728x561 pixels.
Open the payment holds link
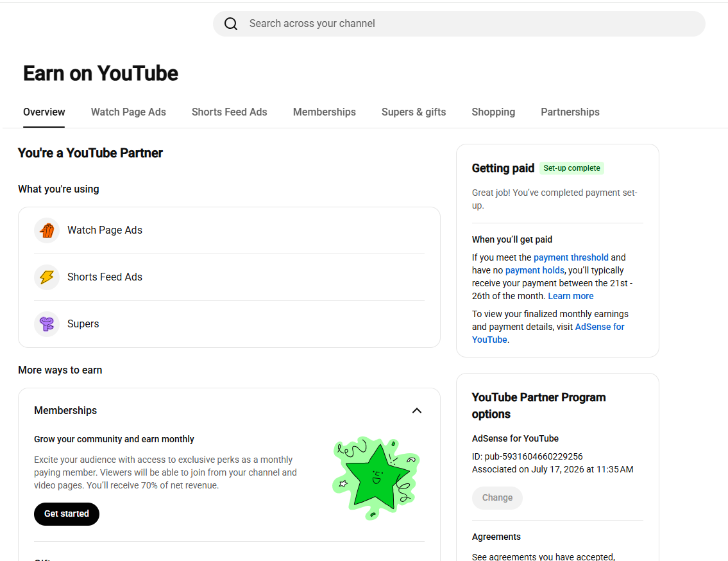[534, 270]
